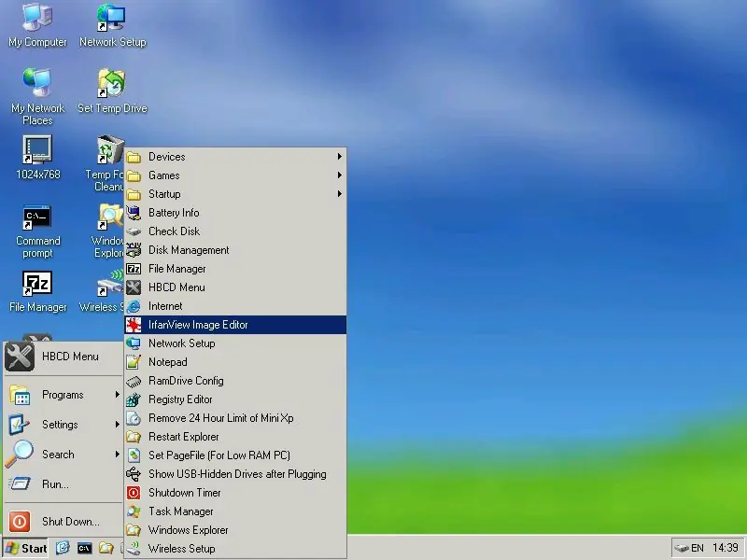
Task: Click the Start button
Action: [26, 548]
